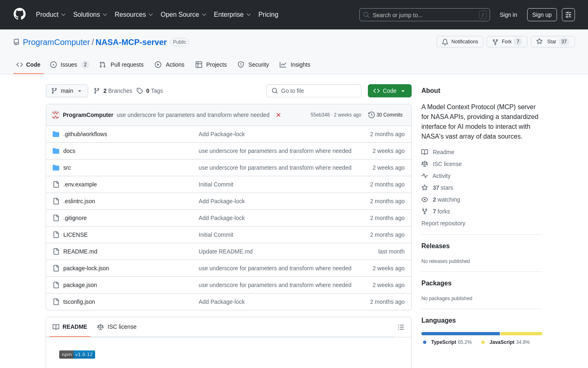Open the GitHub homepage logo
The height and width of the screenshot is (368, 588).
tap(20, 14)
